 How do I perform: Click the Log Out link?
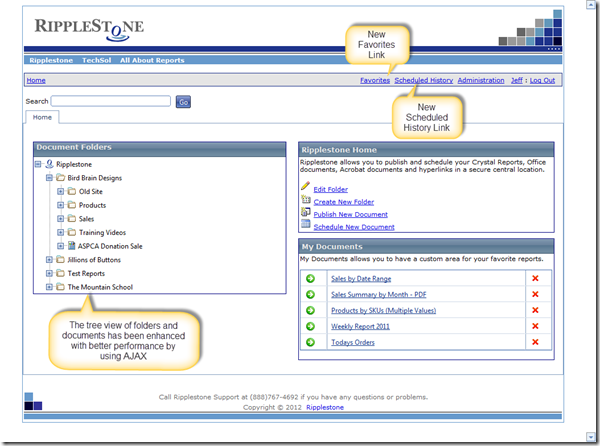coord(542,80)
